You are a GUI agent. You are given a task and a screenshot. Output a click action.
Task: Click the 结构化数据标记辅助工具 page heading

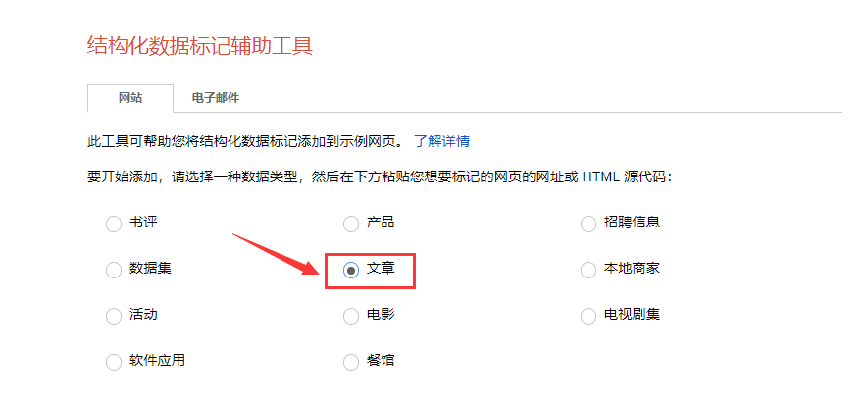click(200, 46)
